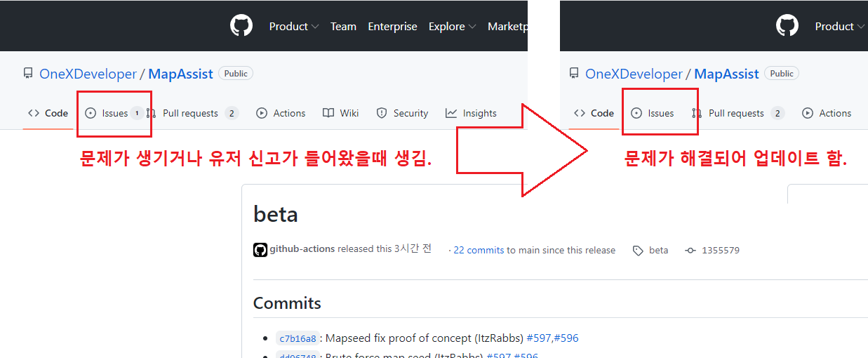Open Issues tab label in left screenshot
This screenshot has height=358, width=868.
pyautogui.click(x=115, y=113)
